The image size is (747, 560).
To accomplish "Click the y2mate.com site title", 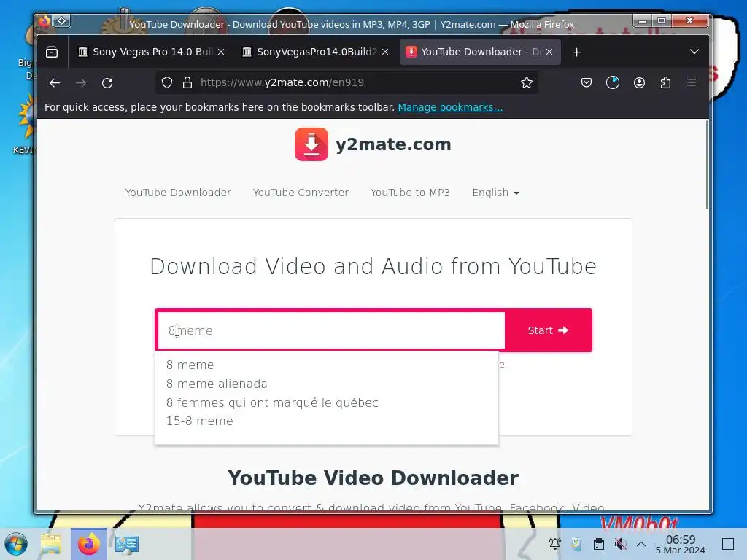I will [x=393, y=144].
